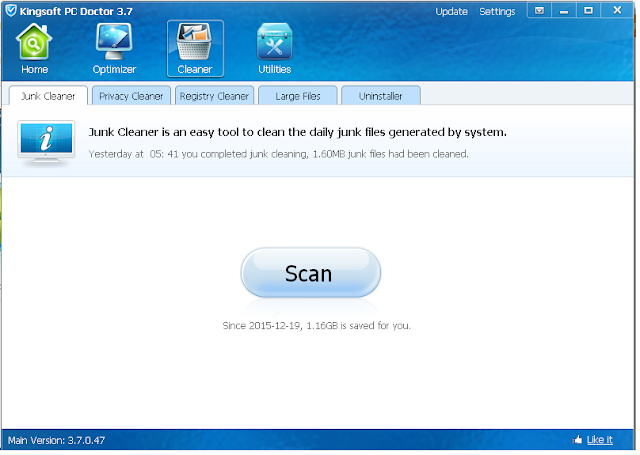640x455 pixels.
Task: Click 'Yesterday at 05: 41 you completed' text
Action: pos(278,154)
